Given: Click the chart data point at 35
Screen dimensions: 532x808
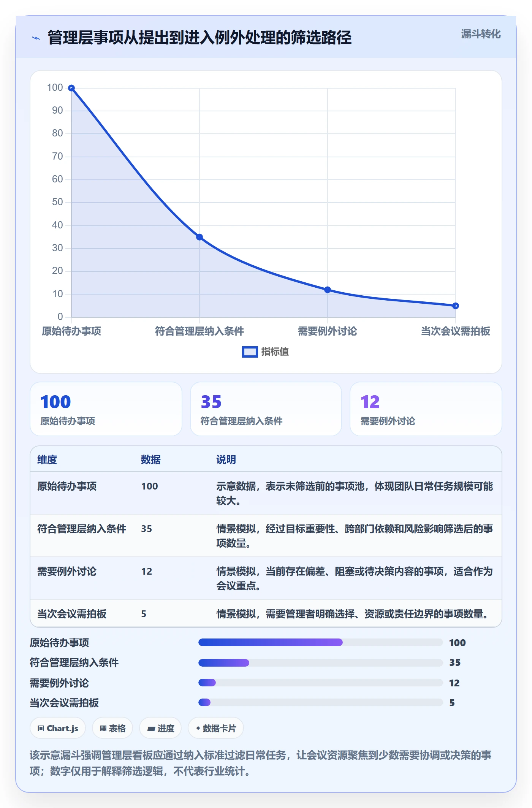Looking at the screenshot, I should 199,237.
